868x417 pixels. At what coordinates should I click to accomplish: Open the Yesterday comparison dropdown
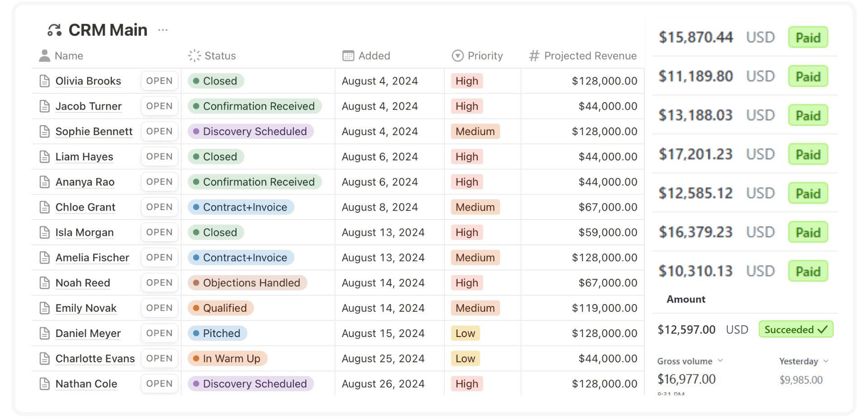click(x=826, y=361)
